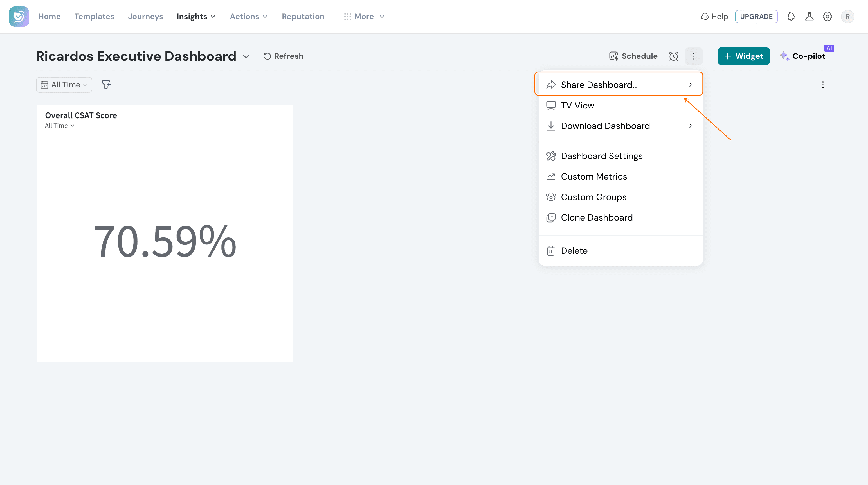
Task: Open the Templates tab
Action: coord(94,17)
